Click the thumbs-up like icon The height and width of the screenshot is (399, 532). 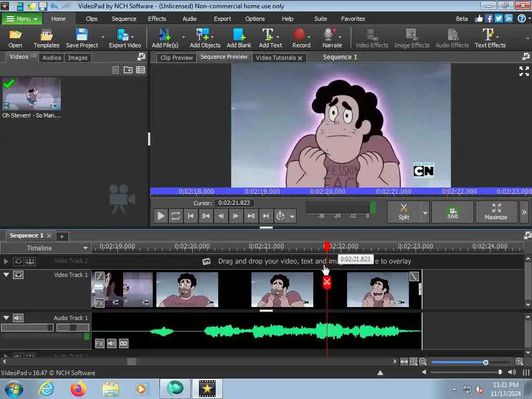coord(478,19)
